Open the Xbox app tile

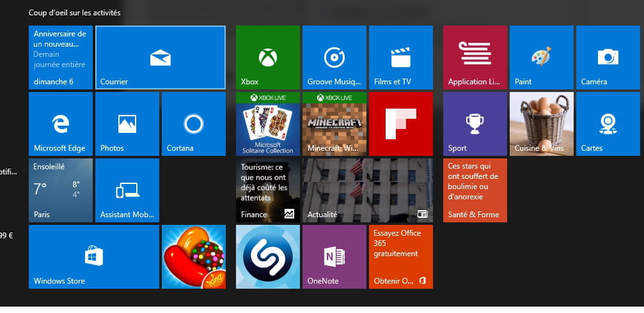pos(268,57)
